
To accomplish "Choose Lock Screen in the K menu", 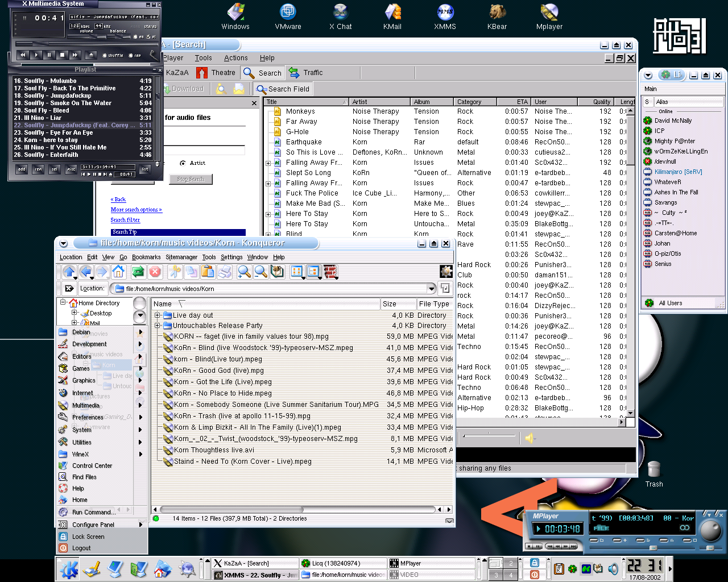I will (102, 537).
